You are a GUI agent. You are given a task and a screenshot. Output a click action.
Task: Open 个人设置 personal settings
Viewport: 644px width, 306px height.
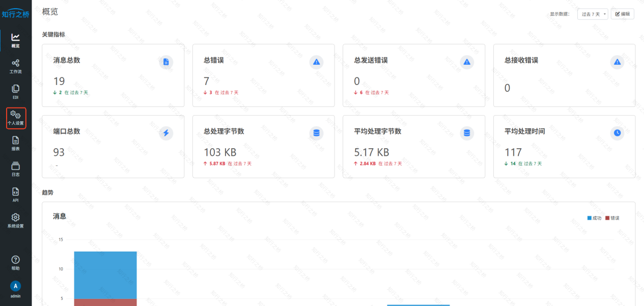16,118
